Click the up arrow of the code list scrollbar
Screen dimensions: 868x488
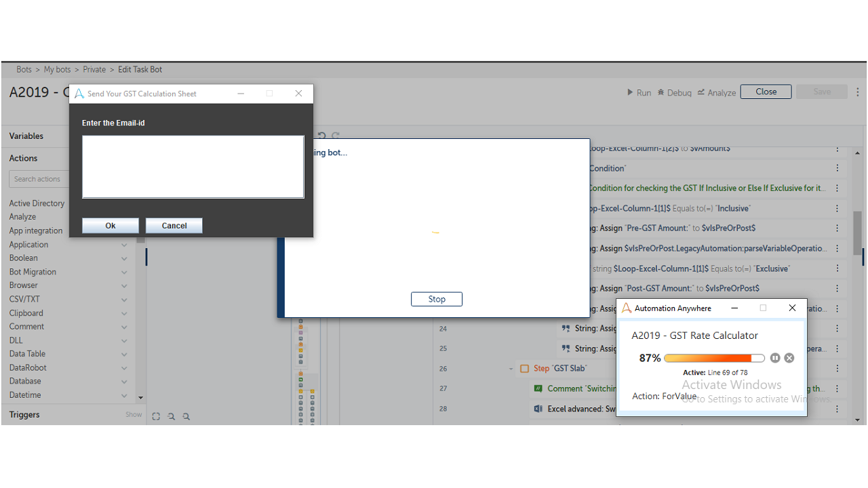[858, 153]
